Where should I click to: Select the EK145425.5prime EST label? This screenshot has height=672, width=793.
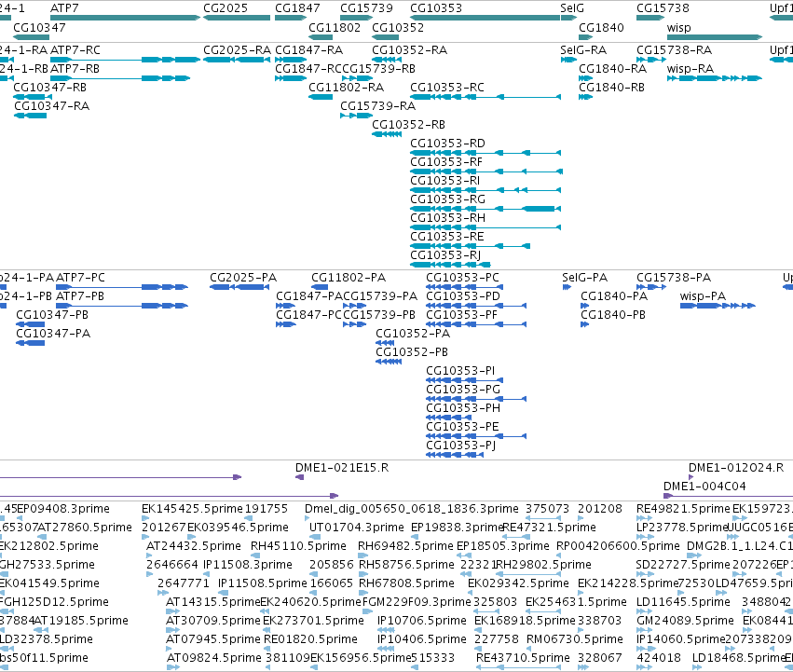(191, 509)
